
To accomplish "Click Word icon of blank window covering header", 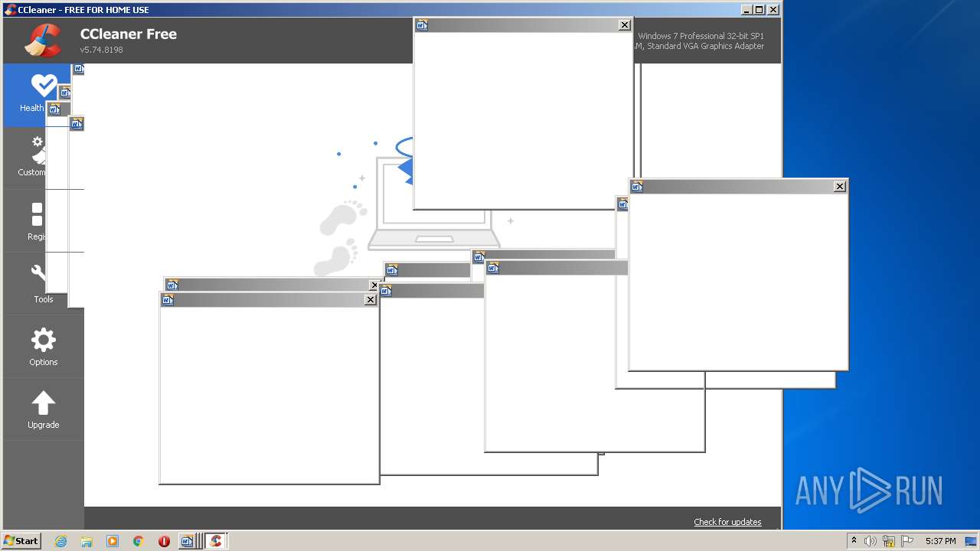I will click(422, 25).
